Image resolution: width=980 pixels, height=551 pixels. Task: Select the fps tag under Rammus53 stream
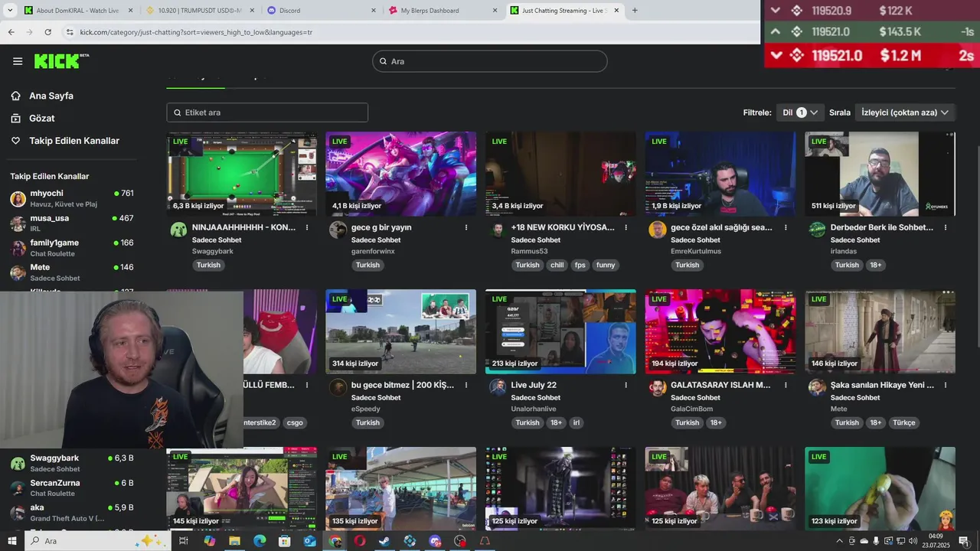click(x=580, y=265)
